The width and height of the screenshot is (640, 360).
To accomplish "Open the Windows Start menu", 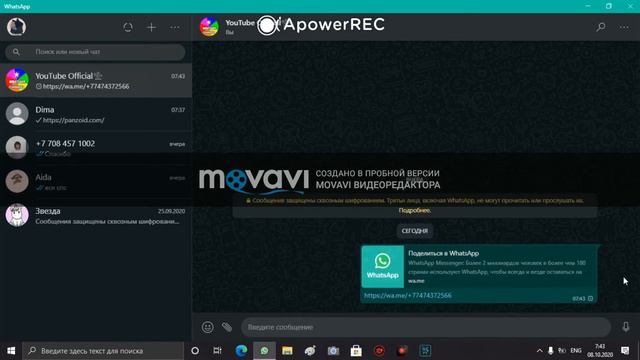I will point(11,351).
